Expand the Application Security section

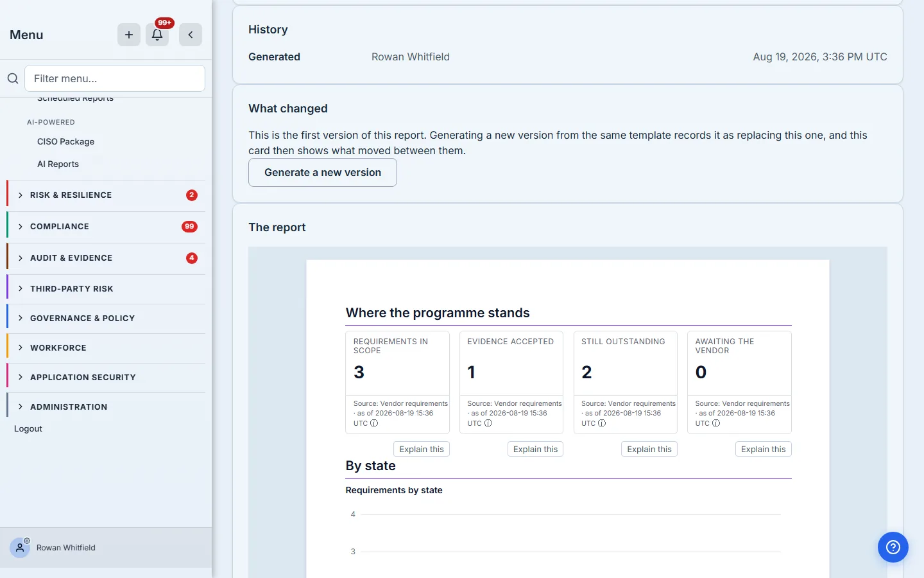106,378
